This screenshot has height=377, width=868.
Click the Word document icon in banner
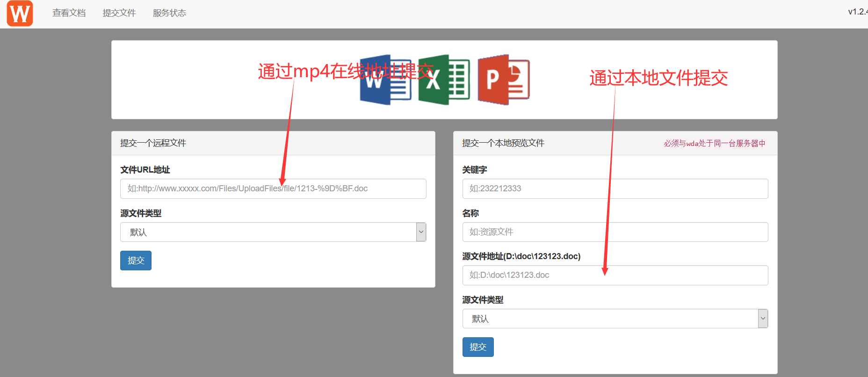[386, 80]
